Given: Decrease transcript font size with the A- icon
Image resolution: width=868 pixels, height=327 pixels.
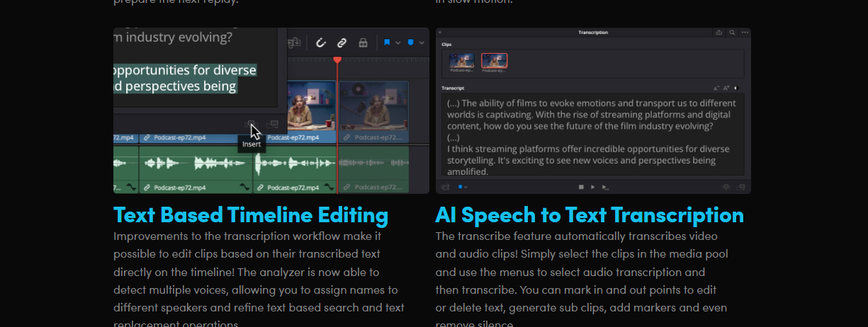Looking at the screenshot, I should [717, 88].
